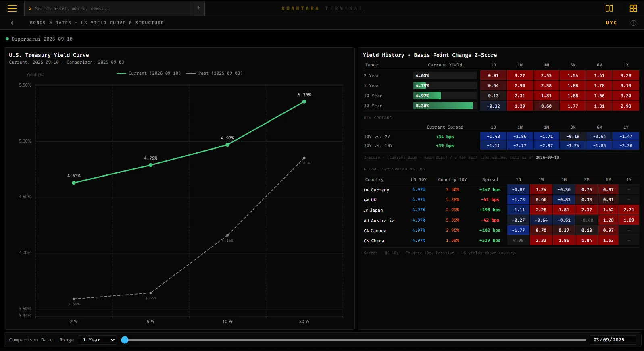Click the 5 Yr current point 4.79%
Image resolution: width=644 pixels, height=351 pixels.
click(x=151, y=165)
